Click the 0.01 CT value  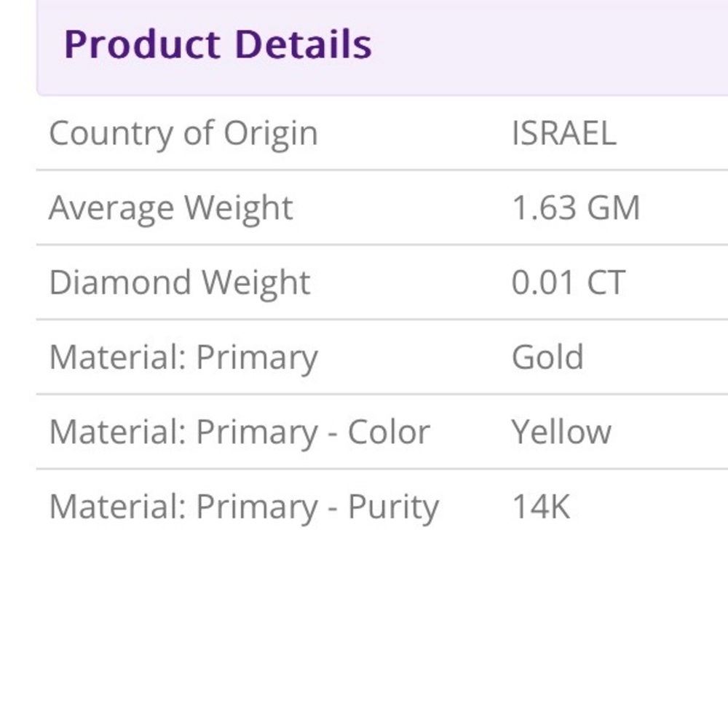pyautogui.click(x=569, y=282)
